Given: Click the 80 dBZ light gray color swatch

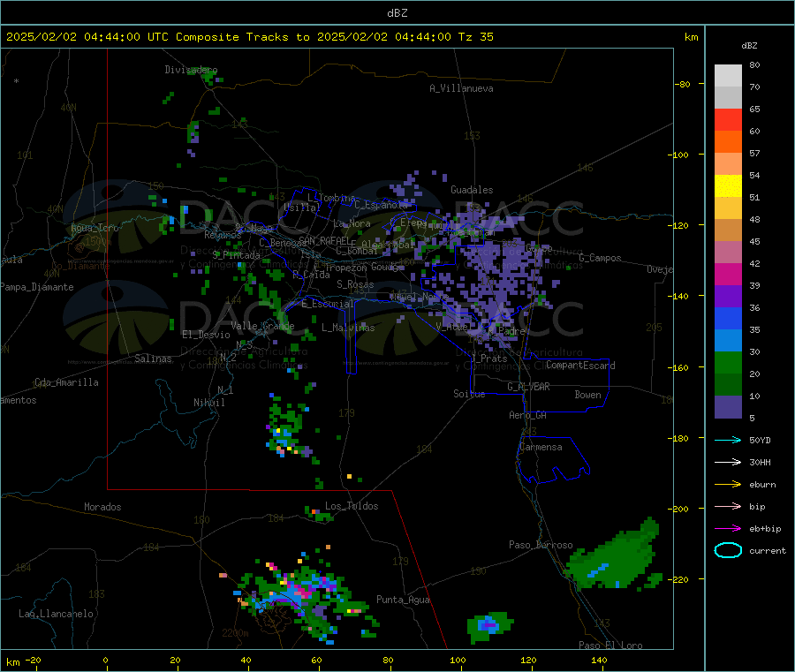Looking at the screenshot, I should pyautogui.click(x=728, y=76).
